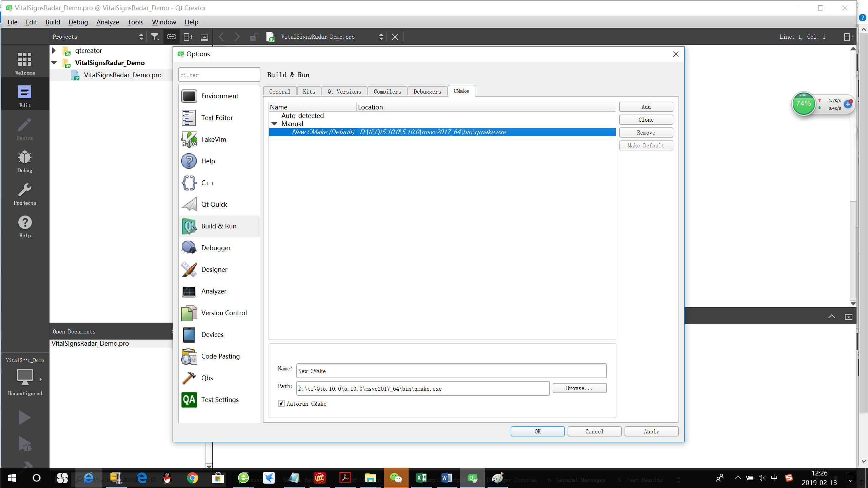This screenshot has width=868, height=488.
Task: Switch to the Compilers tab
Action: click(x=387, y=91)
